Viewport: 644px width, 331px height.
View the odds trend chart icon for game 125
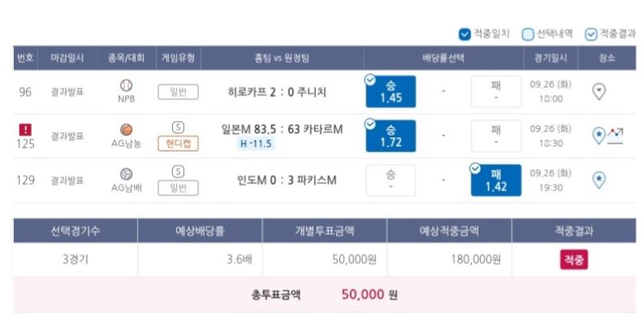(616, 135)
